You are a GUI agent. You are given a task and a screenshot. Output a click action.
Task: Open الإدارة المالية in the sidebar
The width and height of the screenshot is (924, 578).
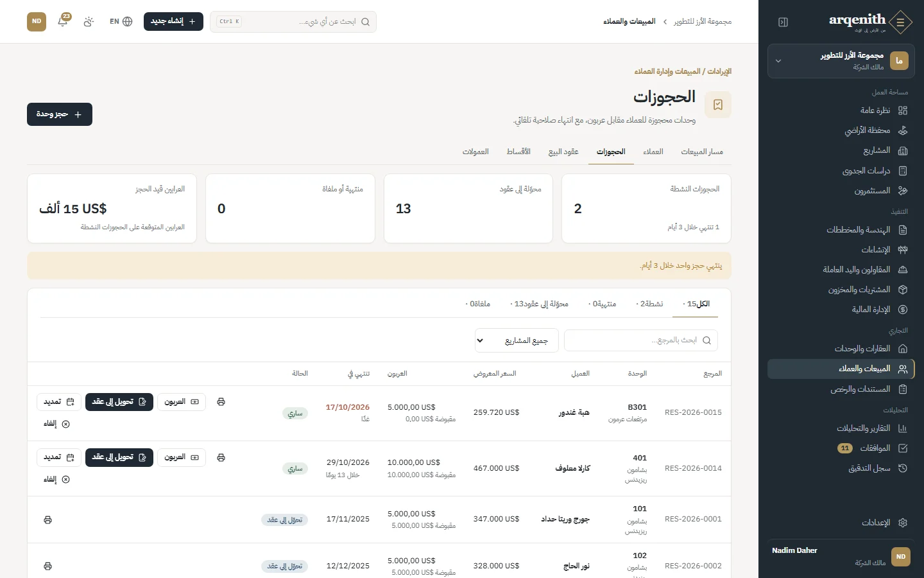841,310
